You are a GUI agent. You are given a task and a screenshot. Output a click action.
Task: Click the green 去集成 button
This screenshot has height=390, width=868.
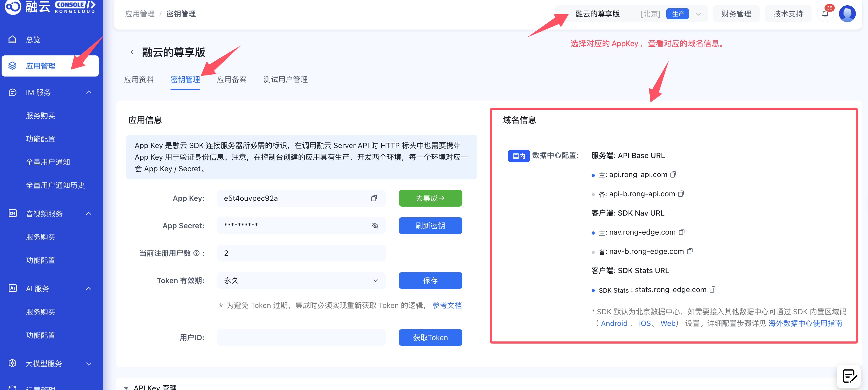[430, 198]
